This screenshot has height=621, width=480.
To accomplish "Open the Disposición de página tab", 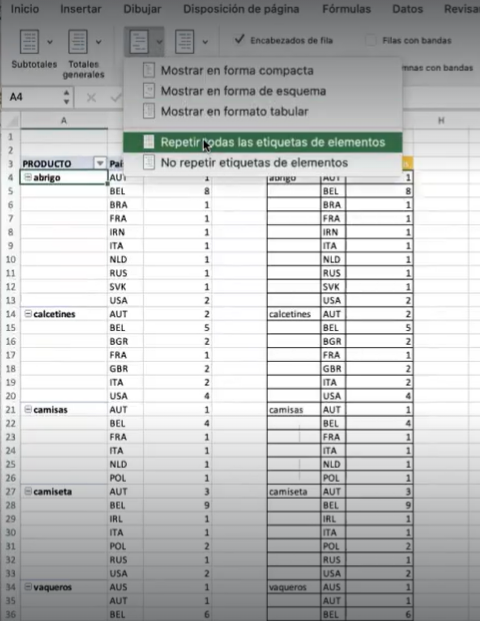I will tap(241, 9).
